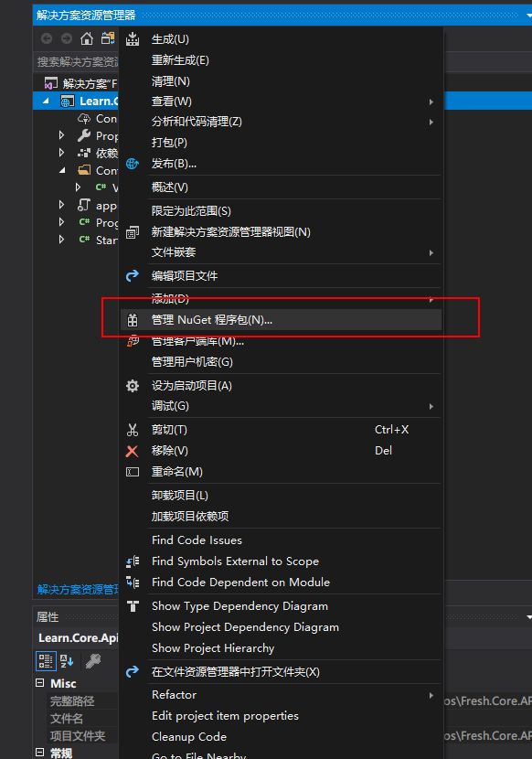Choose 设为启动项目(A) menu item
532x759 pixels.
click(281, 386)
